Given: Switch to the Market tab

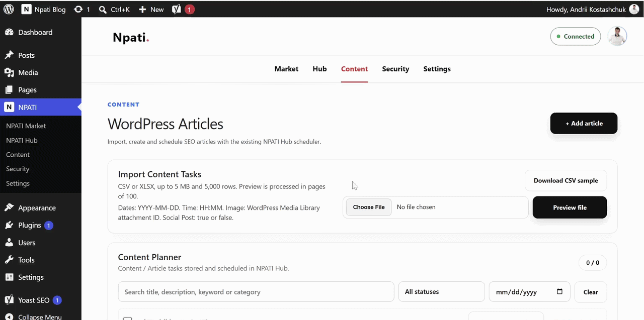Looking at the screenshot, I should point(286,69).
